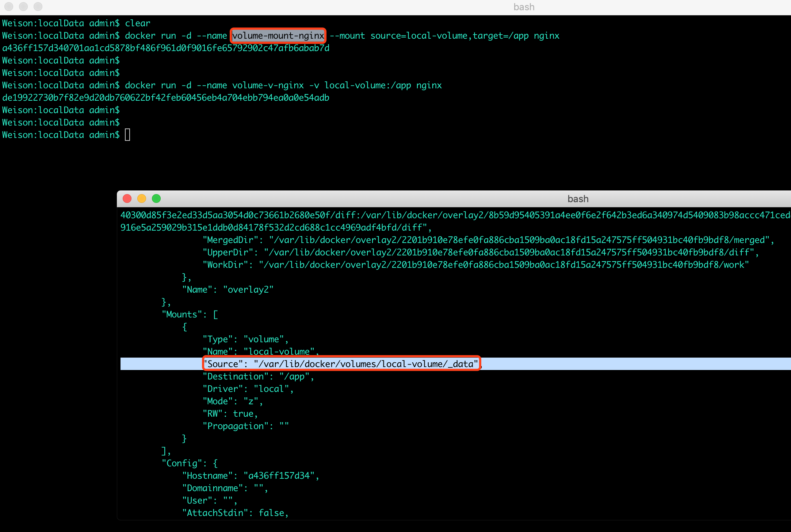Click the "AttachStdin": false line
This screenshot has width=791, height=532.
coord(235,513)
